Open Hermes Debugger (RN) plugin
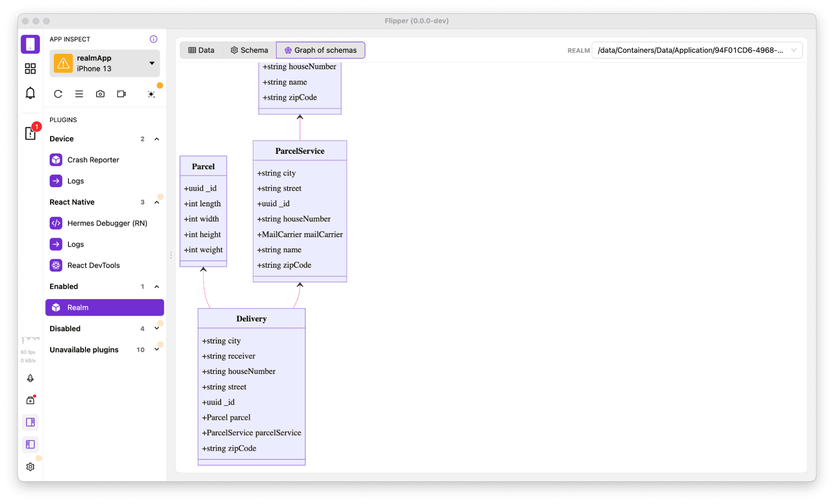Image resolution: width=834 pixels, height=504 pixels. point(104,223)
